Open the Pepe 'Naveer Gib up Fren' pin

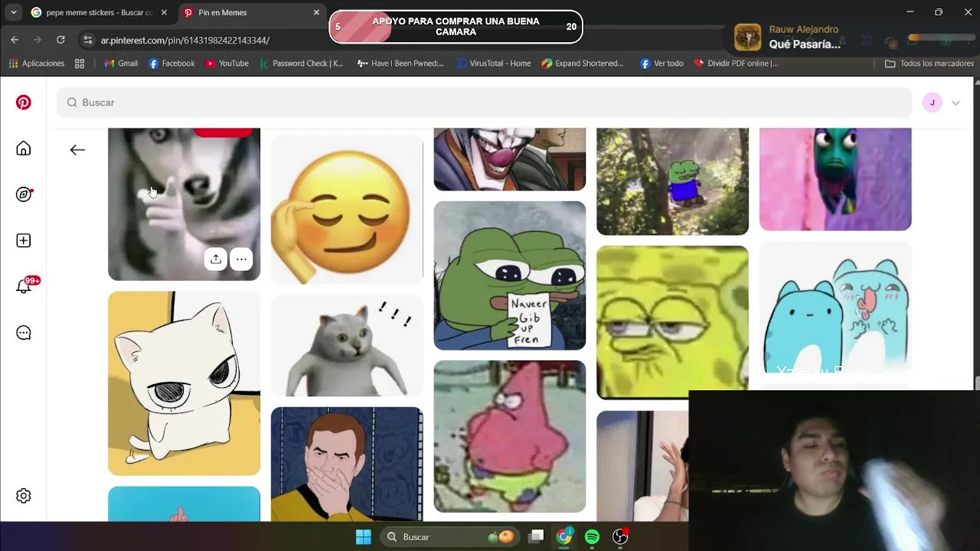point(510,275)
